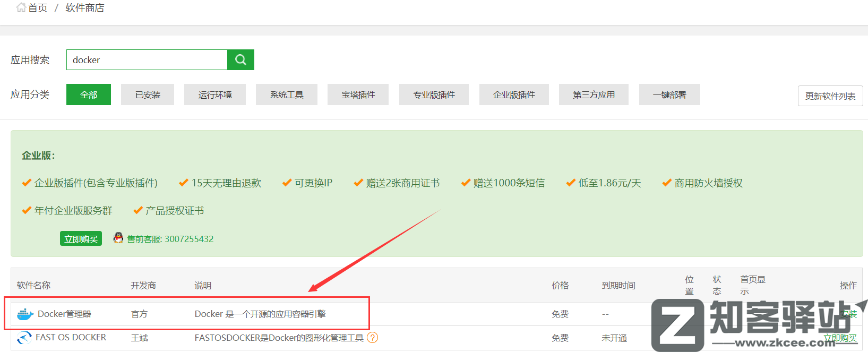Click 年付企业版服务群 feature text
Viewport: 868px width, 352px height.
73,211
